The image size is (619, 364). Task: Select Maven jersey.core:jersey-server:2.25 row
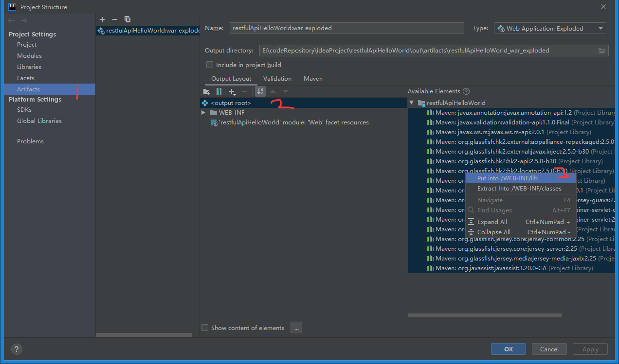pos(511,249)
